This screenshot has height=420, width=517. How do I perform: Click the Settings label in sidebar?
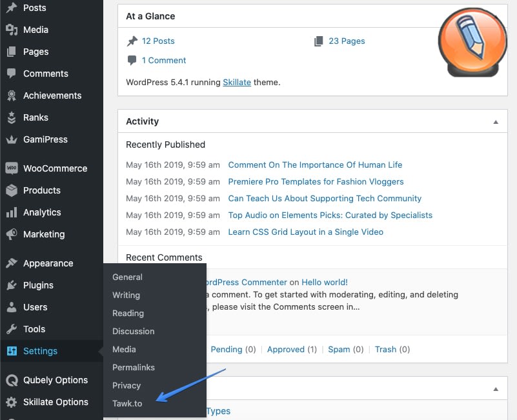(x=40, y=351)
